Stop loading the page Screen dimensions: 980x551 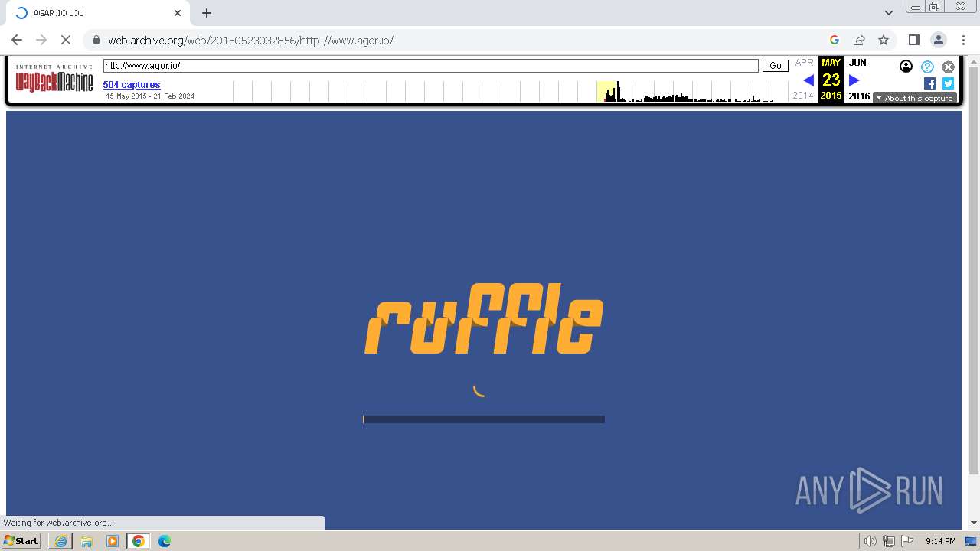66,40
